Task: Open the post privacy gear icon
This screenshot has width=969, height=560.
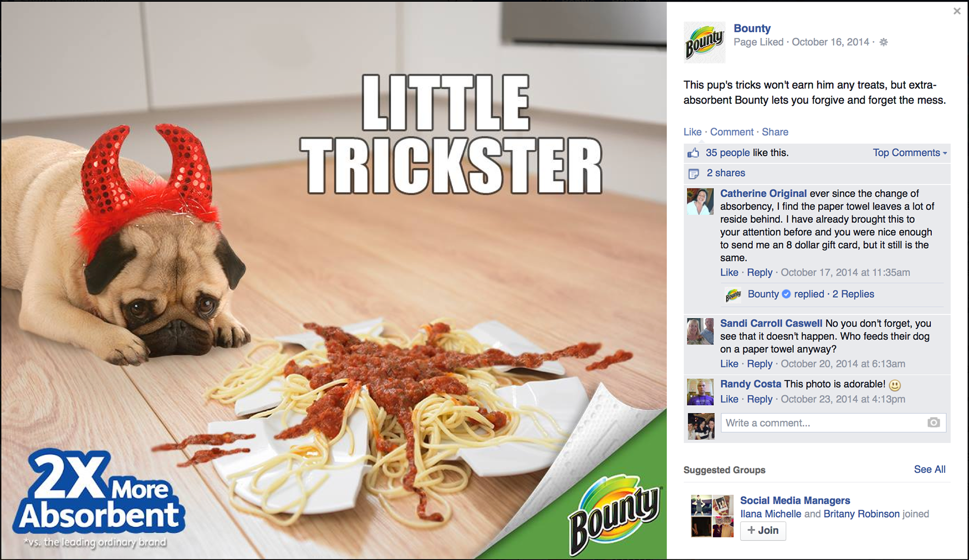Action: (x=883, y=42)
